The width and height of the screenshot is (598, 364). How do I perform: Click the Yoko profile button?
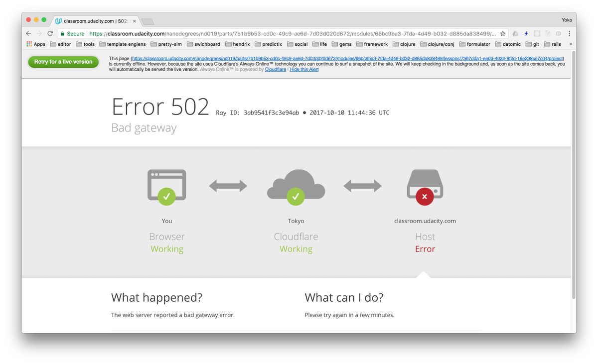click(x=567, y=20)
